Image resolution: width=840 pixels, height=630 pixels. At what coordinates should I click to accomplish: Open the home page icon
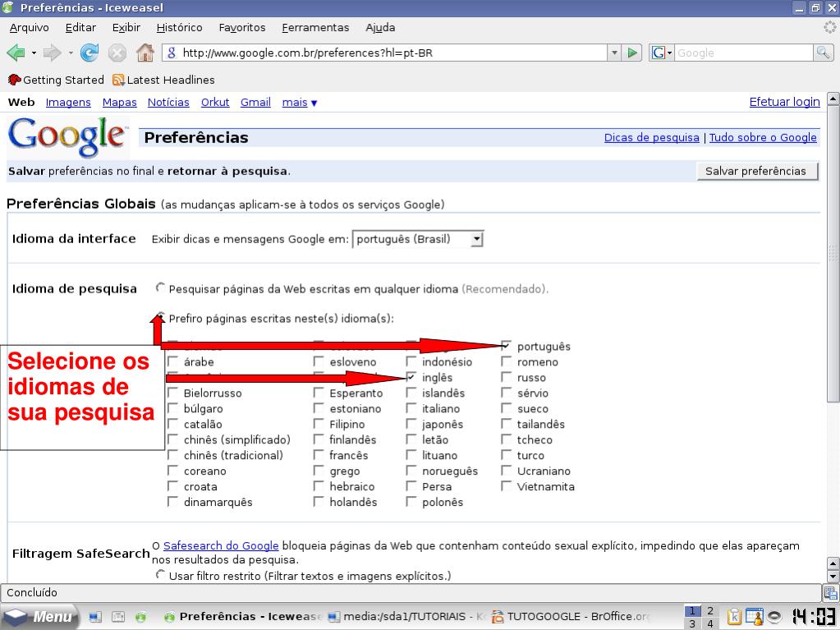(x=145, y=53)
